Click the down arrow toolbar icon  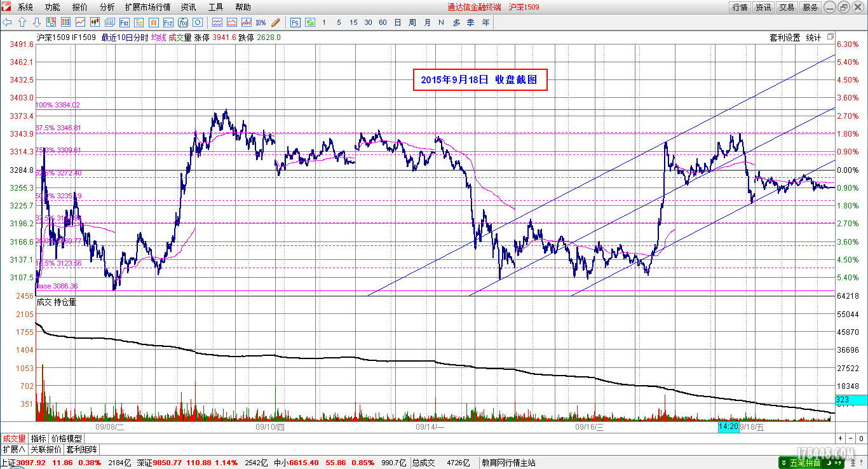point(36,22)
